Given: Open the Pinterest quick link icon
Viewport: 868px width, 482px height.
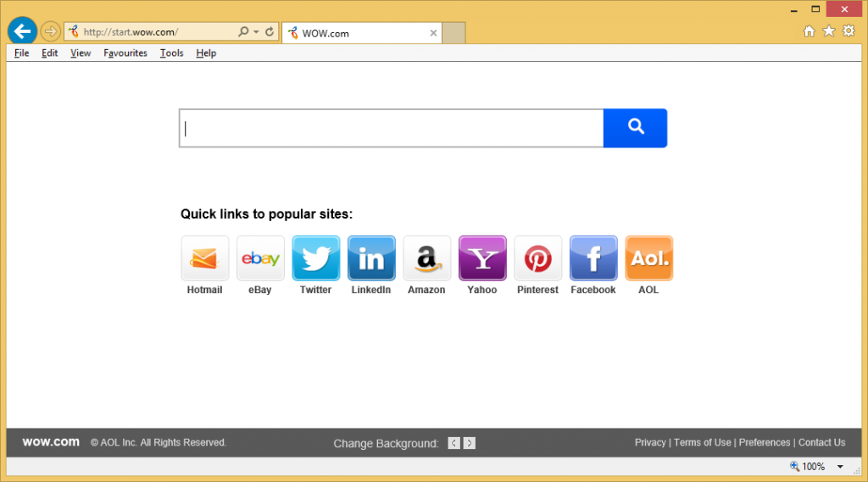Looking at the screenshot, I should (x=538, y=258).
